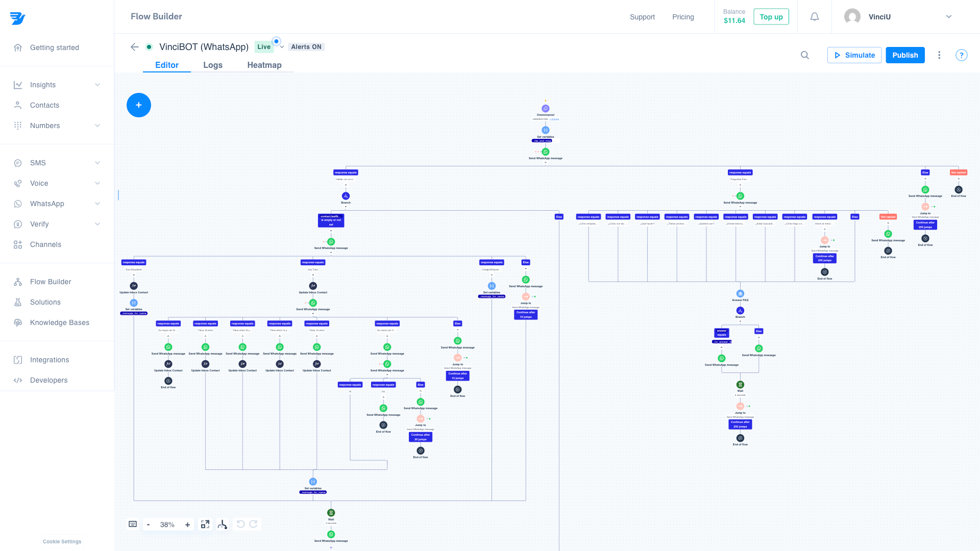Click the Publish button
This screenshot has height=551, width=980.
(905, 55)
